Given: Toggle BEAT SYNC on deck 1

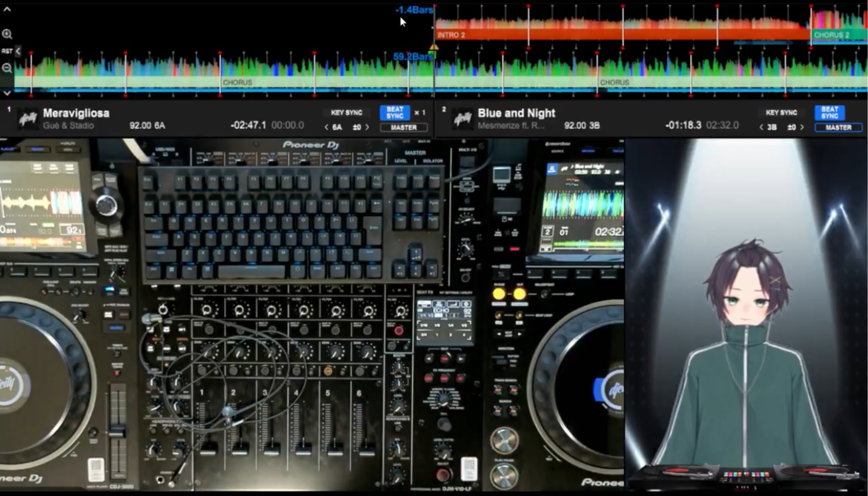Looking at the screenshot, I should (x=395, y=113).
